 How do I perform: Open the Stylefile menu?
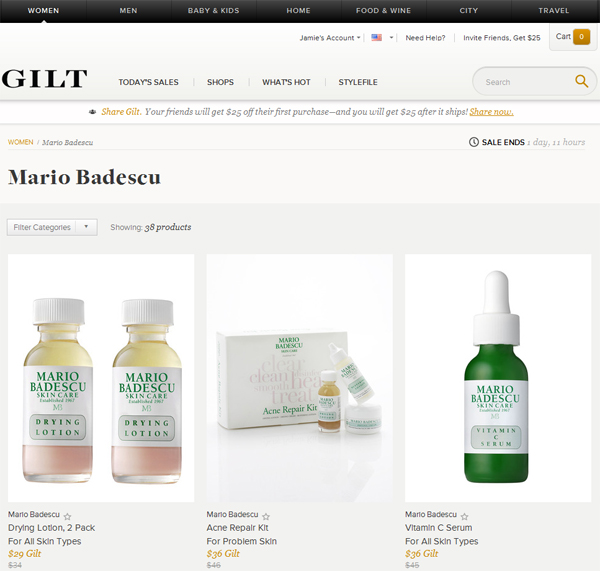tap(358, 82)
